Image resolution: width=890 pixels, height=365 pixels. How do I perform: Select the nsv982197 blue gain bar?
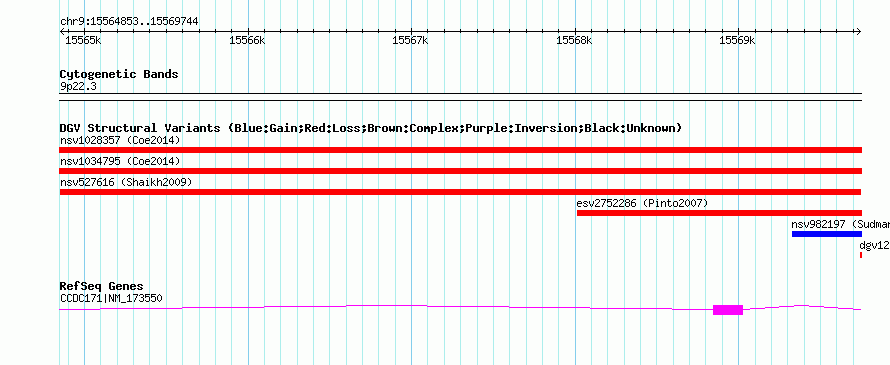pyautogui.click(x=826, y=234)
